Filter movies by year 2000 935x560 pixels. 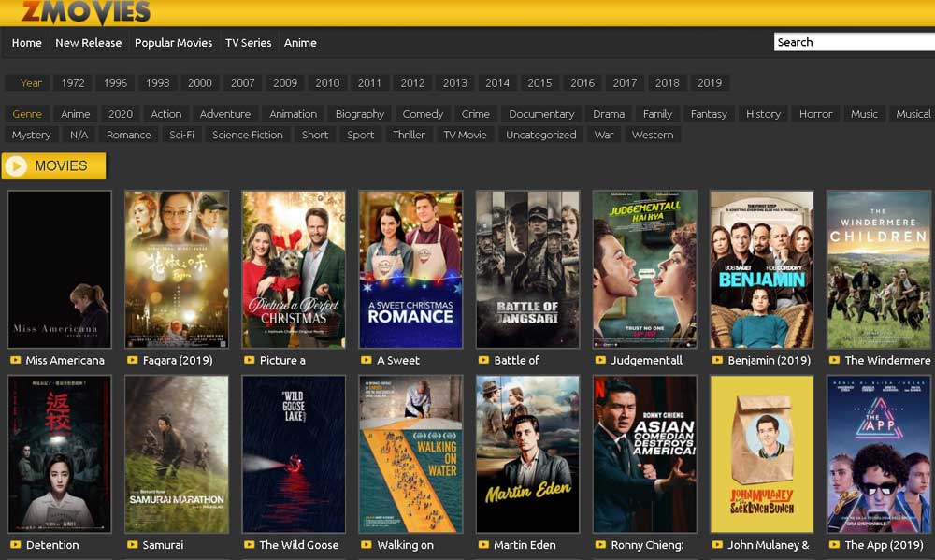point(200,83)
